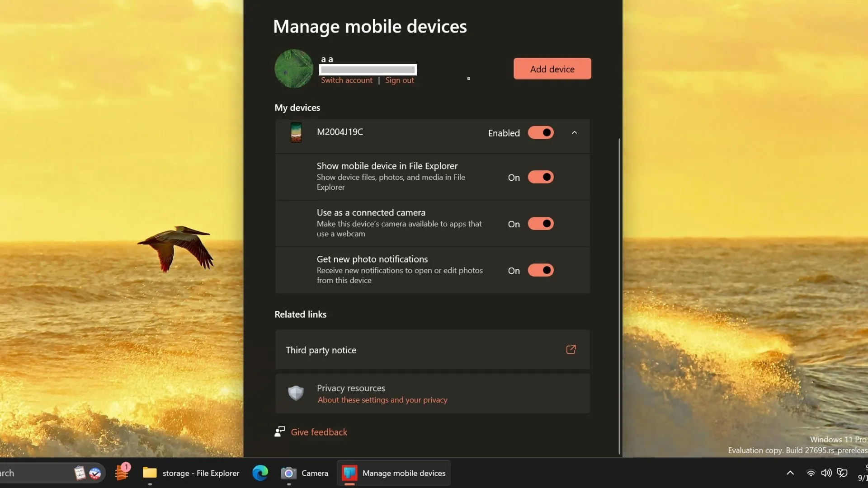Image resolution: width=868 pixels, height=488 pixels.
Task: Click the Add device button
Action: coord(552,69)
